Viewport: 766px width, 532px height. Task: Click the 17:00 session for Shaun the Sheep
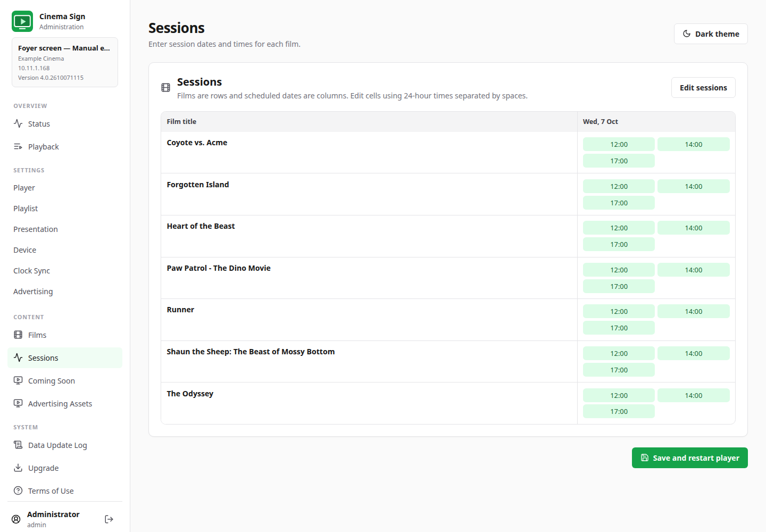[x=619, y=370]
